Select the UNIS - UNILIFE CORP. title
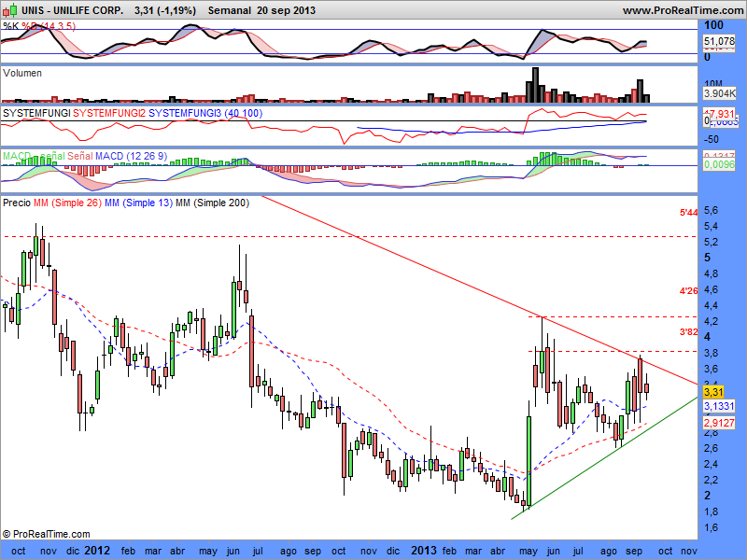The image size is (747, 560). point(72,10)
